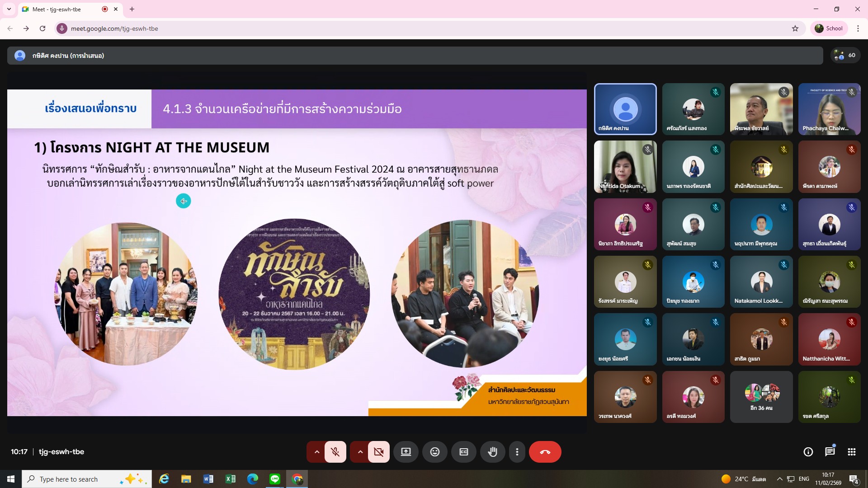The image size is (868, 488).
Task: Click the red leave call button
Action: [x=545, y=452]
